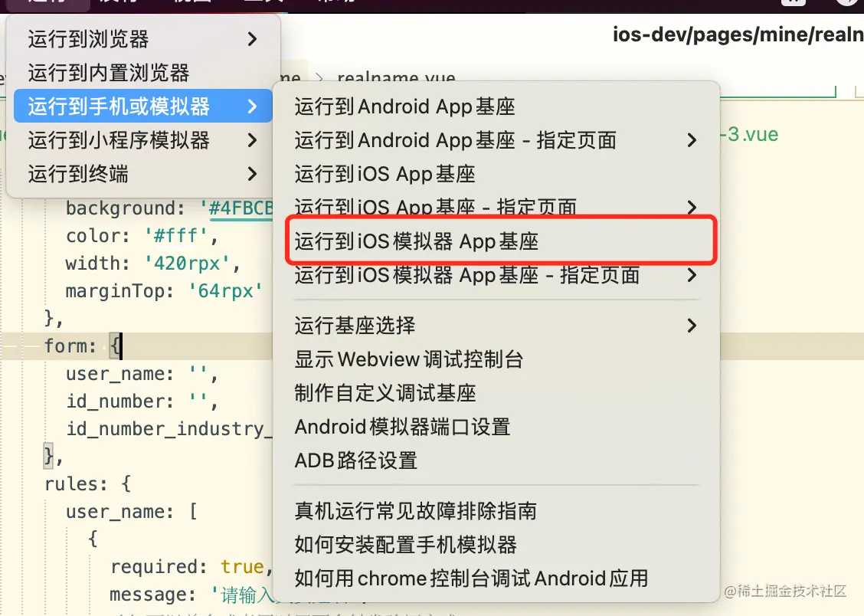Choose 运行到 iOS App 基座

point(496,174)
